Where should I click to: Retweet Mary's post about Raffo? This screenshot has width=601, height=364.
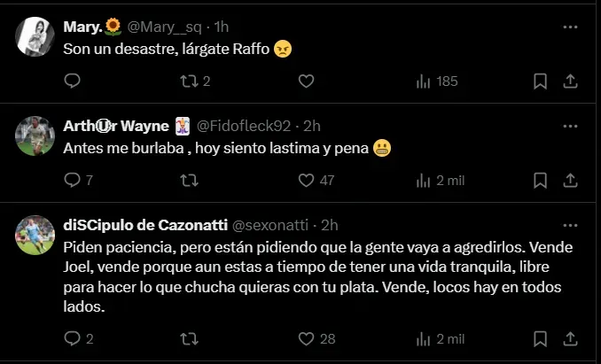point(188,81)
